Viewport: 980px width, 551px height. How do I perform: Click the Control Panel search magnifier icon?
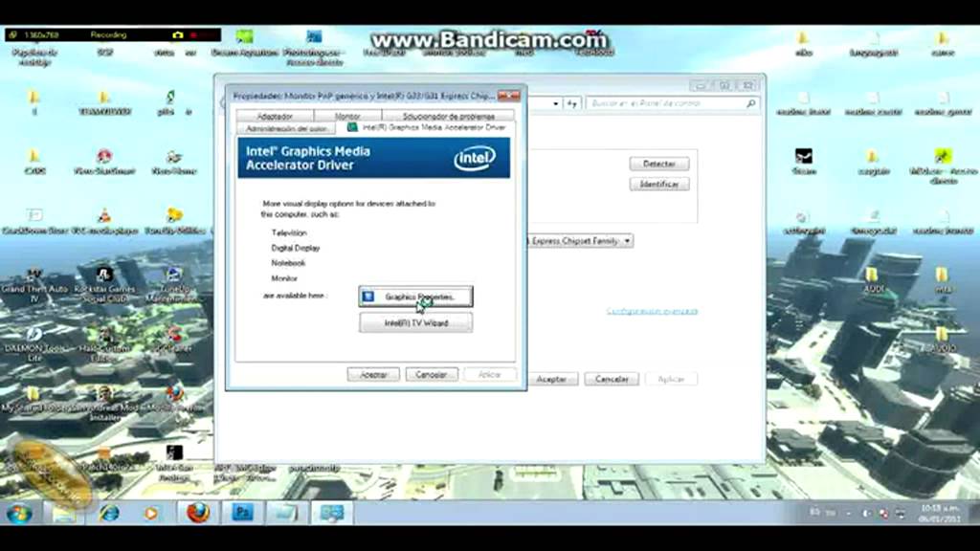[751, 103]
